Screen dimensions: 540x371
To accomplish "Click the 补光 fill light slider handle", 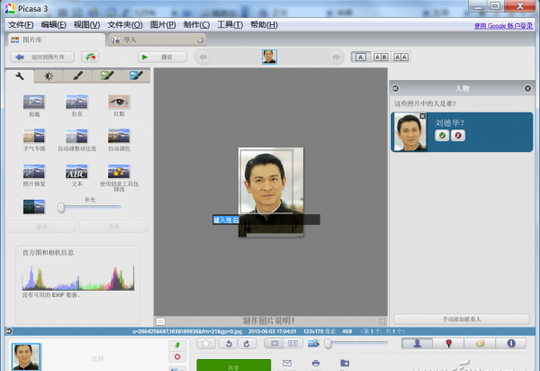I will point(61,207).
